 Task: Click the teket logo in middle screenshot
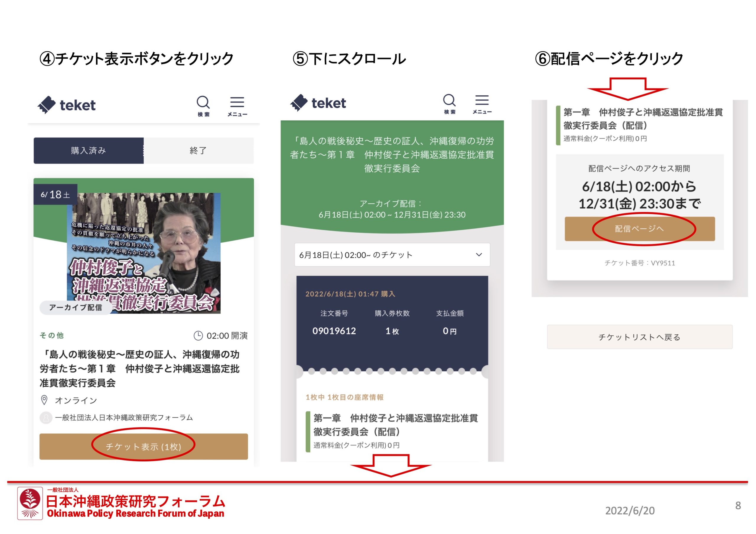pos(318,103)
